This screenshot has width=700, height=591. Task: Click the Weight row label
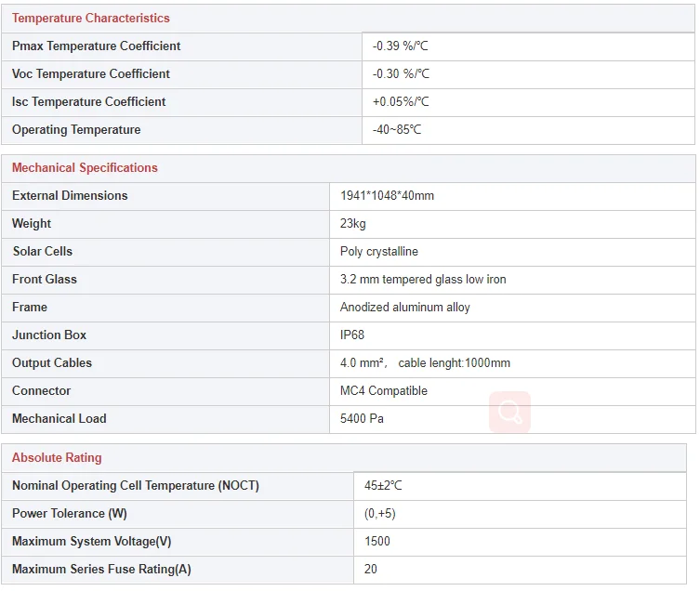coord(32,224)
